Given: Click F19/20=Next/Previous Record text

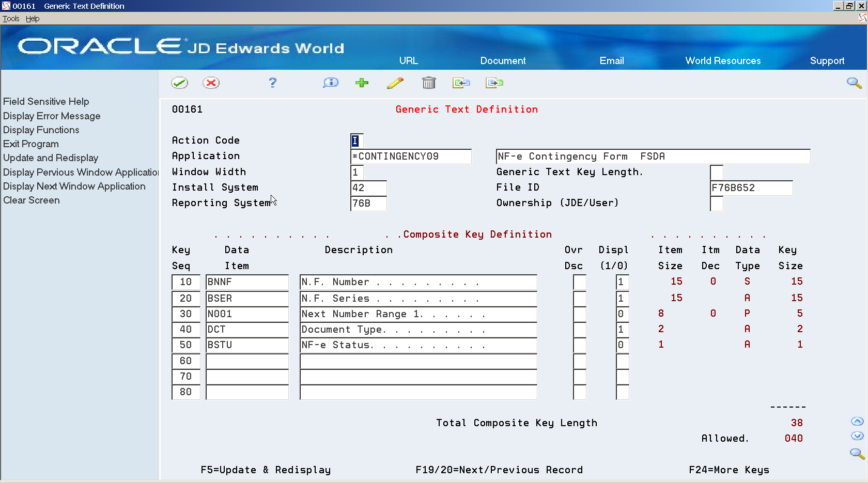Looking at the screenshot, I should point(499,470).
